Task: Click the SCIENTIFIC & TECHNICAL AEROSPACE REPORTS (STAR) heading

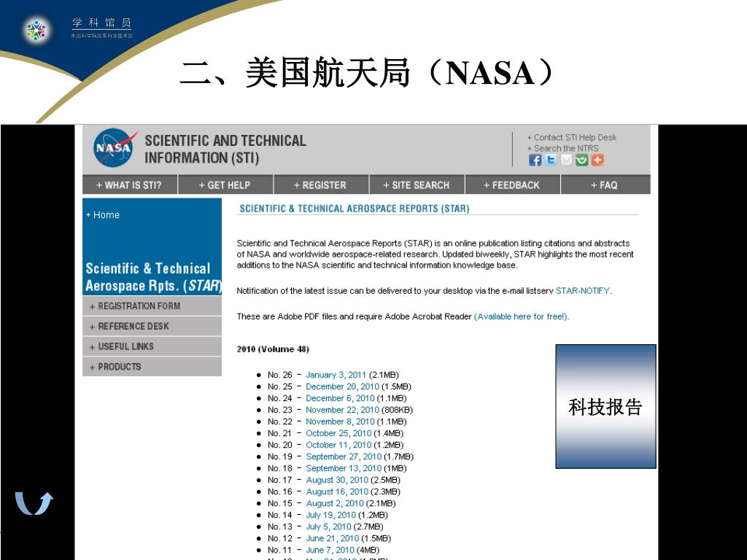Action: [x=354, y=209]
